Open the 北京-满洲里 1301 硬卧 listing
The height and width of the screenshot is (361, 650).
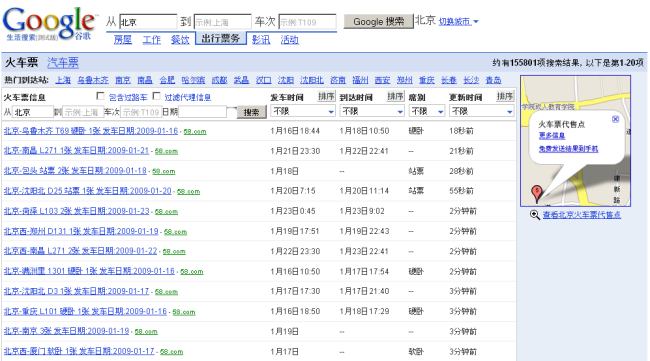(89, 271)
